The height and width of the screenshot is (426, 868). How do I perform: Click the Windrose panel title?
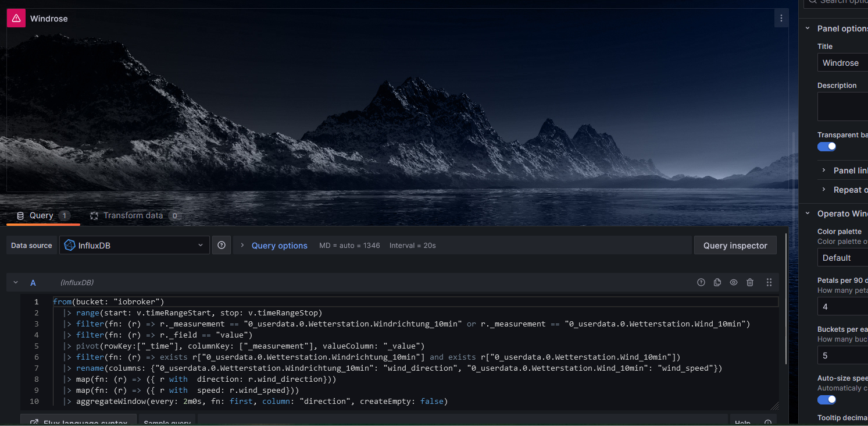point(49,19)
